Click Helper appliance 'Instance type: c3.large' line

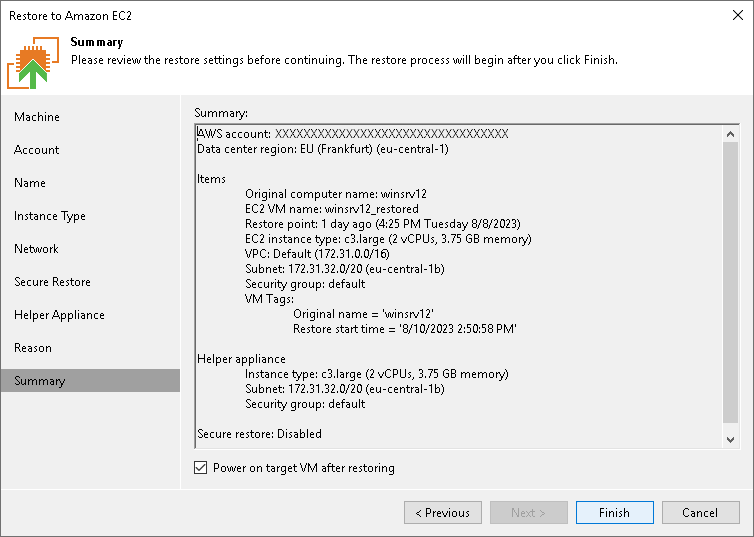pos(377,374)
